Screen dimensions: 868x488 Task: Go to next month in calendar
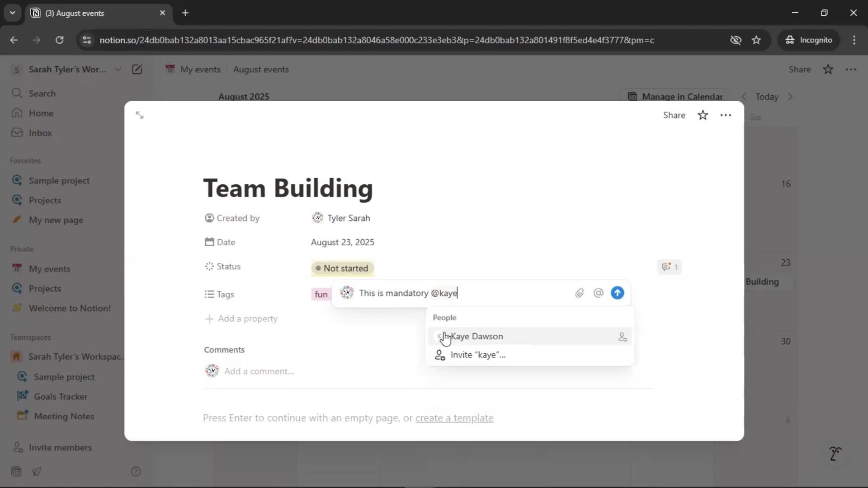[790, 97]
